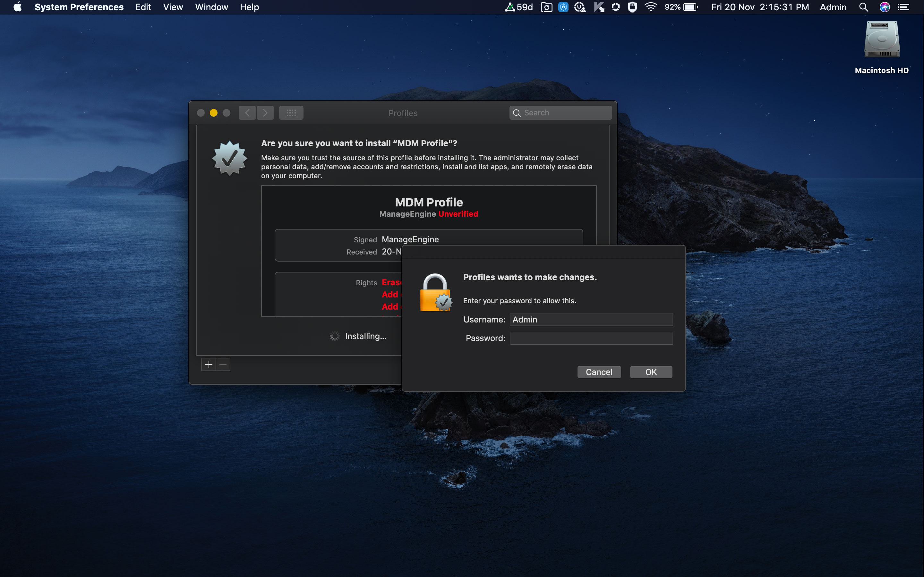924x577 pixels.
Task: Click the plus add-profile button
Action: pyautogui.click(x=209, y=365)
